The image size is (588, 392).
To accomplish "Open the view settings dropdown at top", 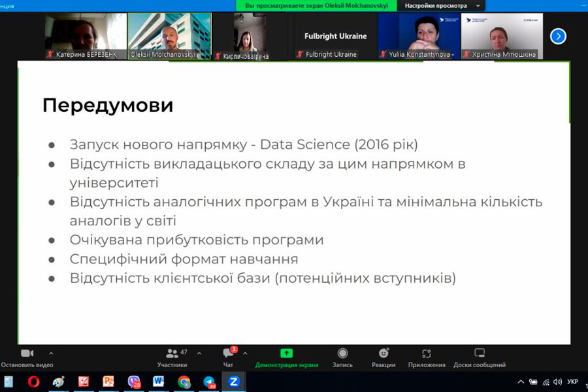I will (x=442, y=6).
